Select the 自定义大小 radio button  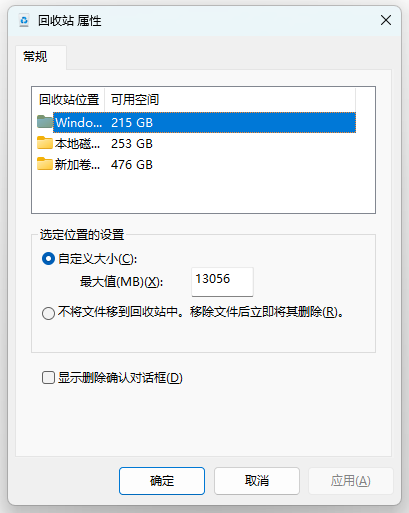(48, 259)
